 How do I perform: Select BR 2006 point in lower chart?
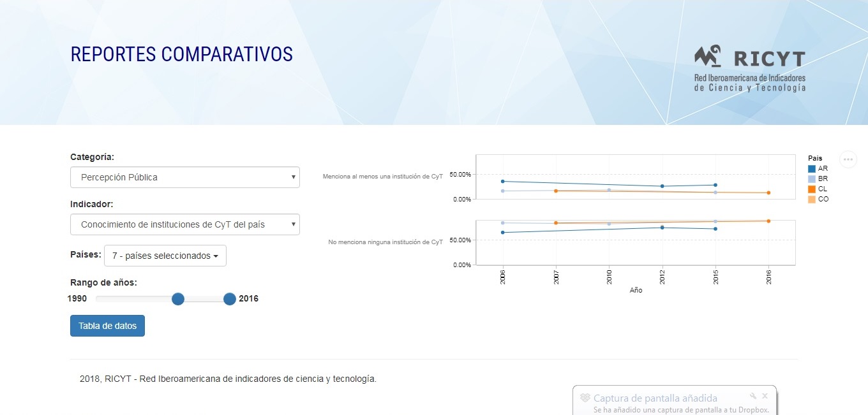point(503,222)
